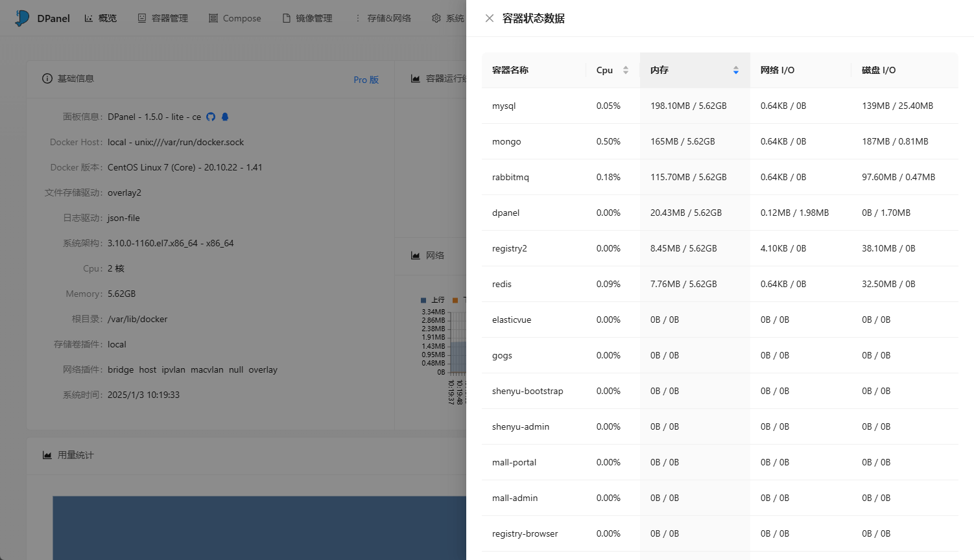This screenshot has width=974, height=560.
Task: Close the 容器状态数据 drawer
Action: (x=490, y=18)
